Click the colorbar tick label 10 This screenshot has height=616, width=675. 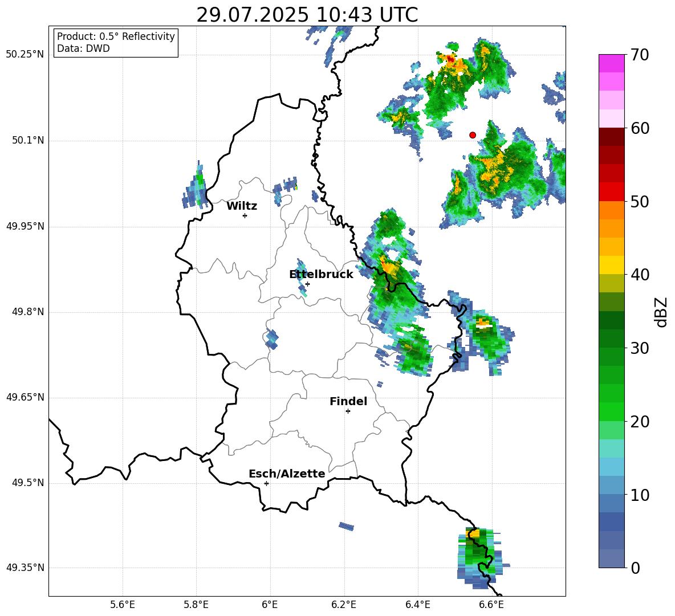[x=640, y=495]
